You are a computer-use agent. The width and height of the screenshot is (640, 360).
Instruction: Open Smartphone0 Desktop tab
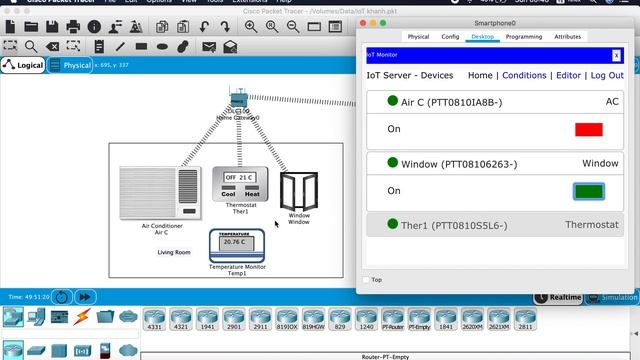pyautogui.click(x=482, y=37)
